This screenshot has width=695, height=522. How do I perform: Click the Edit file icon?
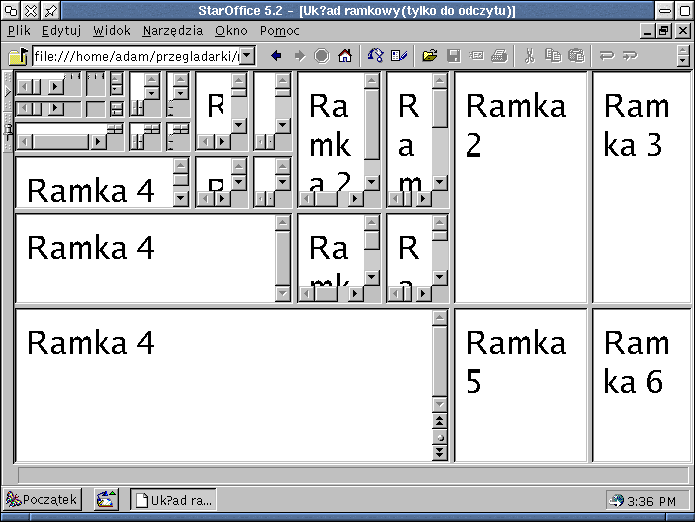(399, 56)
